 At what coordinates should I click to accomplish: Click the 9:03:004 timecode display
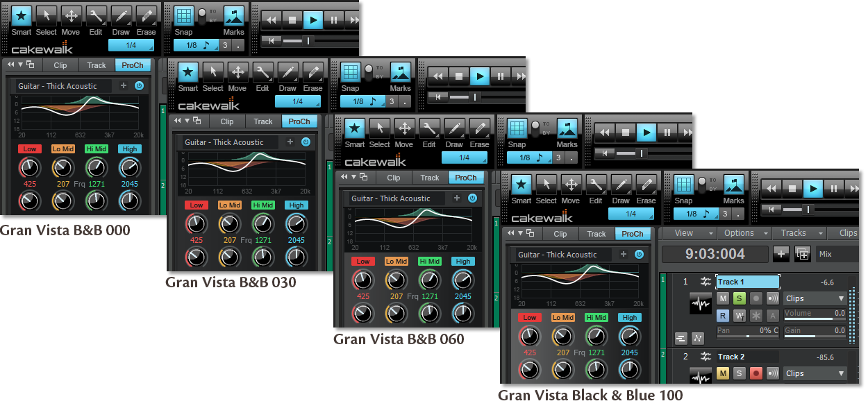pos(715,254)
